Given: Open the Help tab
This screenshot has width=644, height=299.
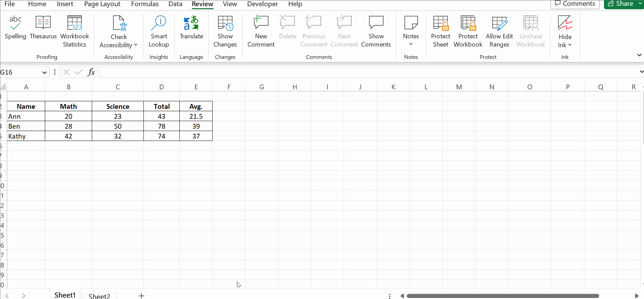Looking at the screenshot, I should (x=295, y=4).
